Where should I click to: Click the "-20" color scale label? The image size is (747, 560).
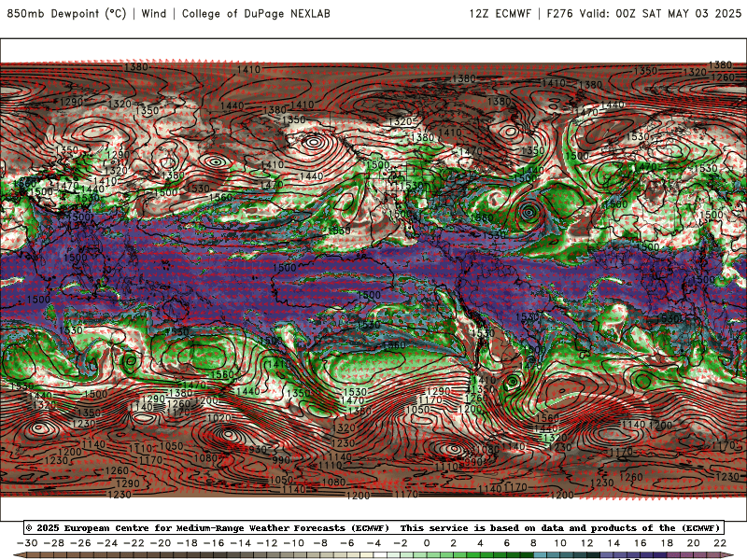click(161, 543)
